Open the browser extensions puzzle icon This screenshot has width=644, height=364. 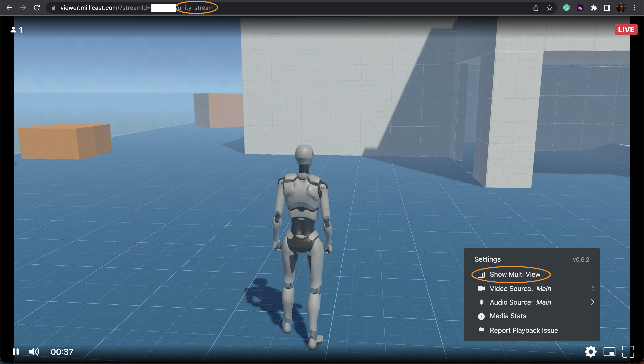point(594,8)
